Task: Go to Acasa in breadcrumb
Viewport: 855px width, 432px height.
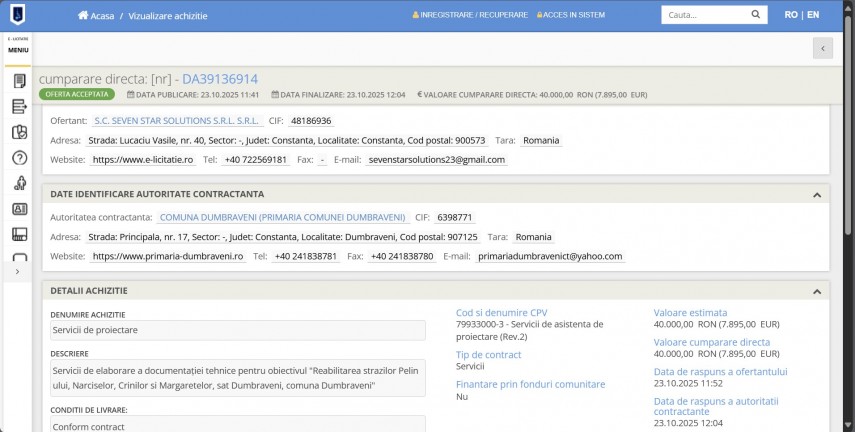Action: click(x=96, y=16)
